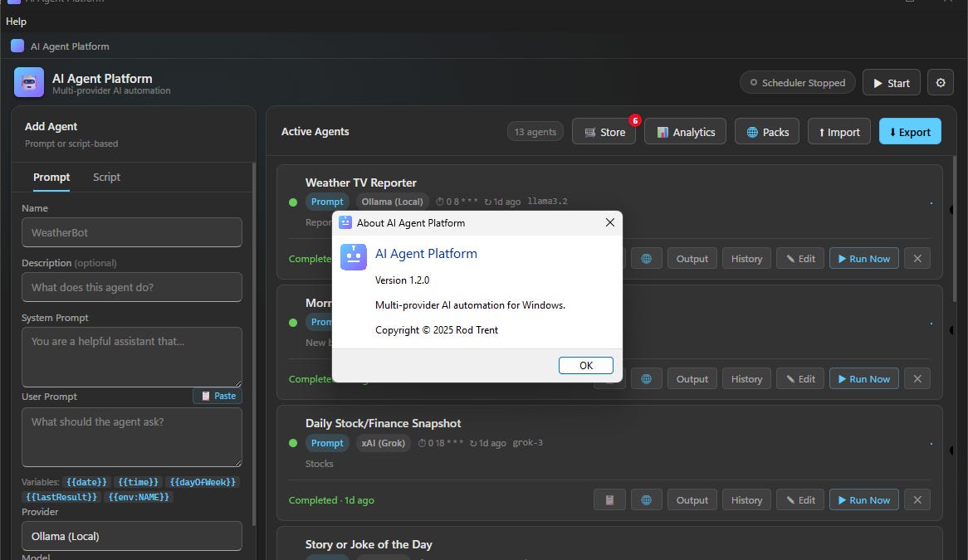
Task: Open History for Weather TV Reporter
Action: coord(746,258)
